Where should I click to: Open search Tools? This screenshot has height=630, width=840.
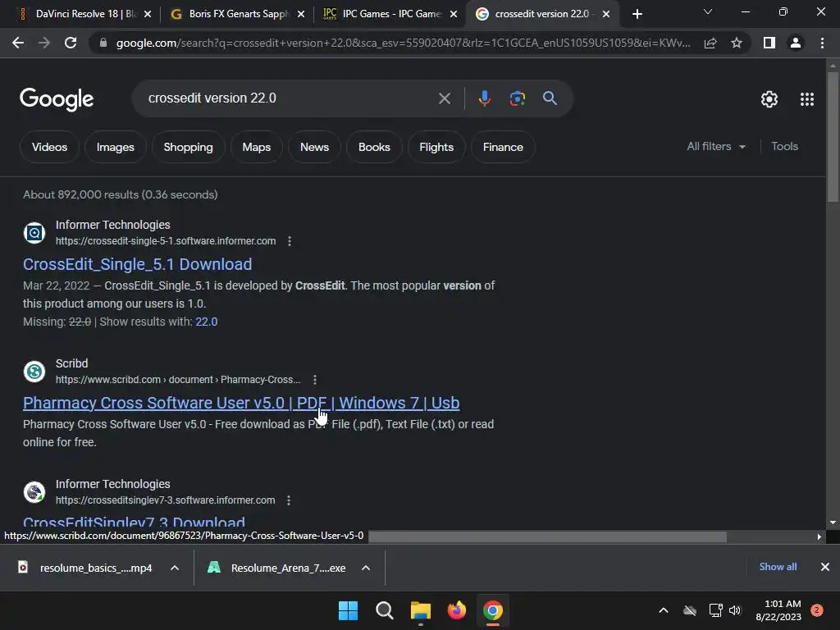click(x=784, y=146)
